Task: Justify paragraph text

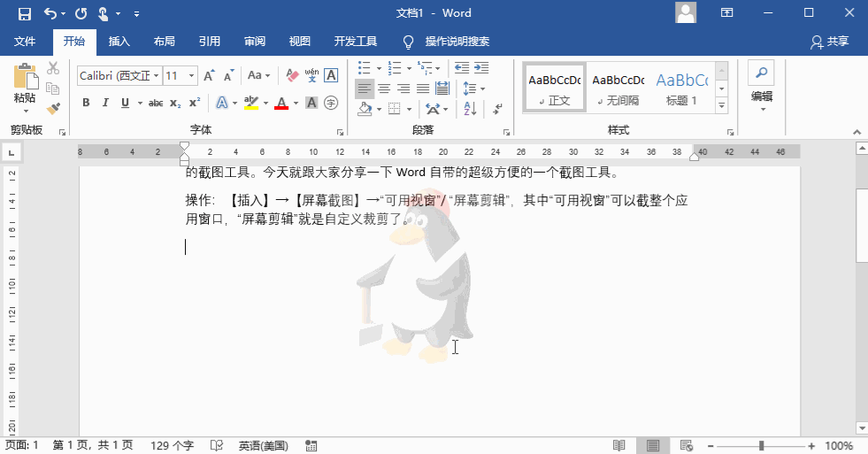Action: (x=423, y=88)
